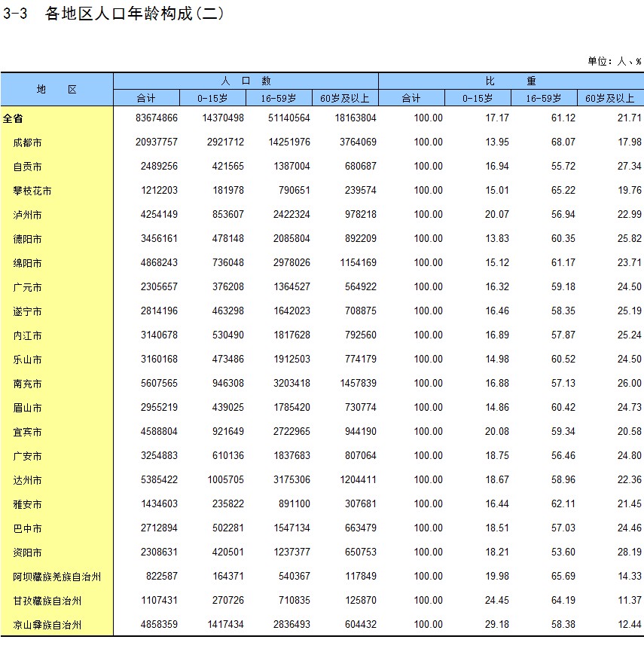The width and height of the screenshot is (644, 661).
Task: Click the percentage 59.18 for 广元市
Action: coord(563,286)
